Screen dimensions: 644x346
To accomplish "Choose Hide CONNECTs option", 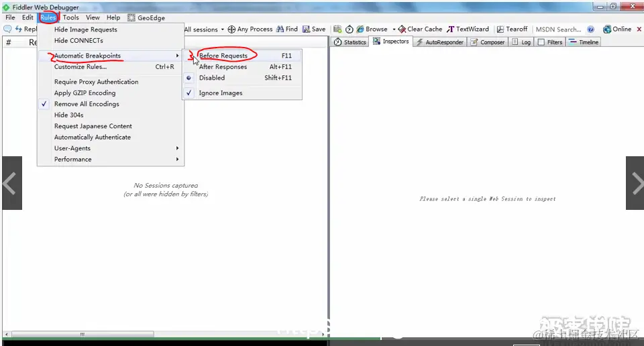I will (111, 41).
